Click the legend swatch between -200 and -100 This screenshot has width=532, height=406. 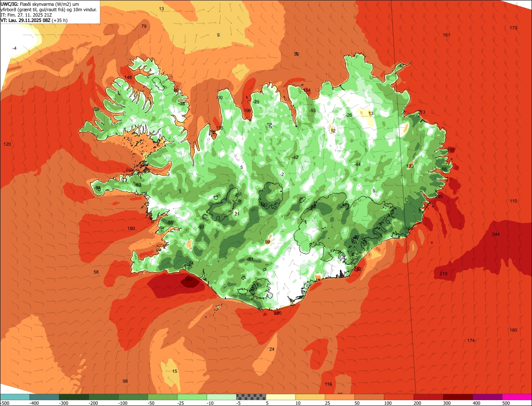[x=103, y=397]
